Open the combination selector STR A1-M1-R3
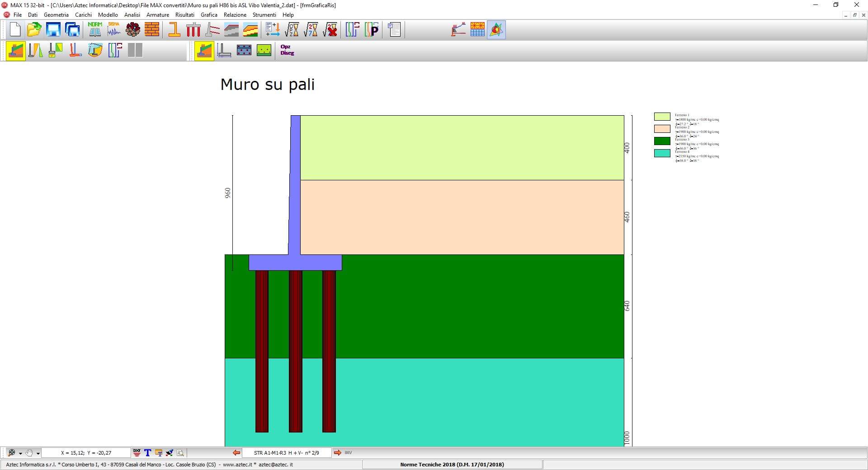This screenshot has width=868, height=470. click(287, 453)
